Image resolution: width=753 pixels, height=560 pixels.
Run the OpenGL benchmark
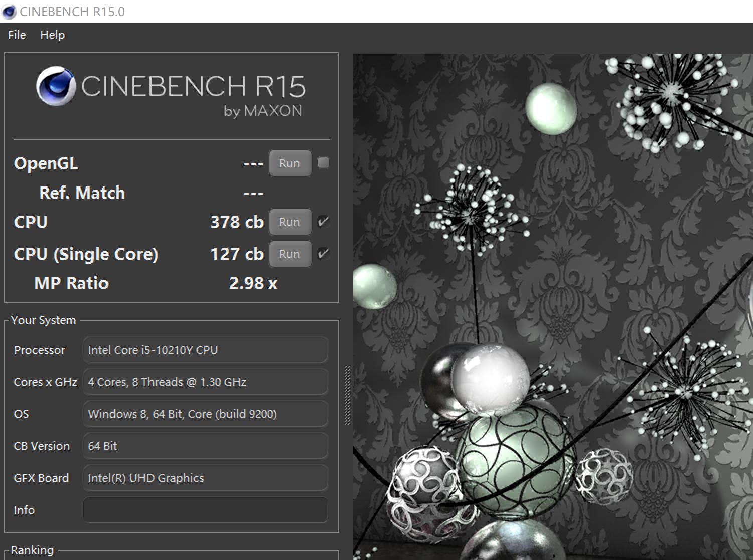289,163
